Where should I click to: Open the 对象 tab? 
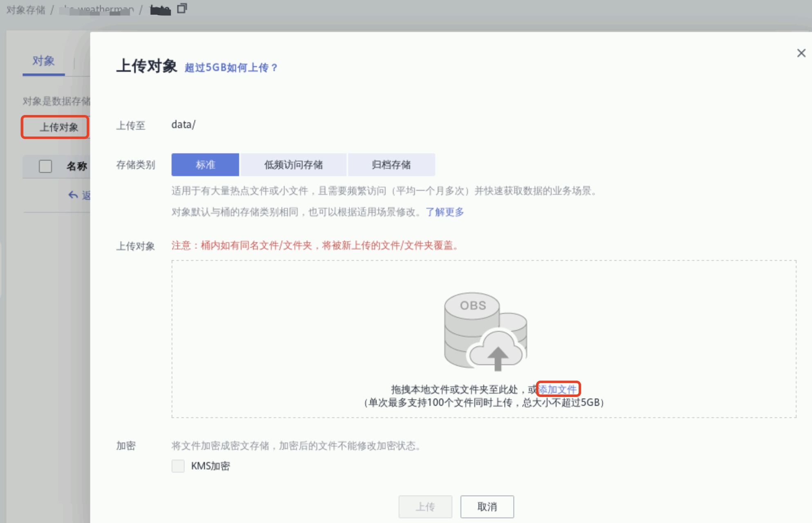(43, 61)
